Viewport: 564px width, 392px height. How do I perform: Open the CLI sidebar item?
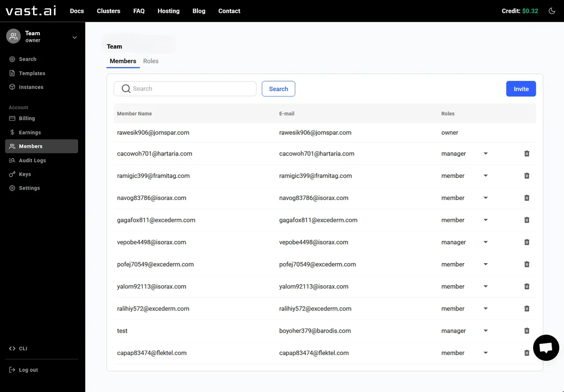(x=22, y=348)
